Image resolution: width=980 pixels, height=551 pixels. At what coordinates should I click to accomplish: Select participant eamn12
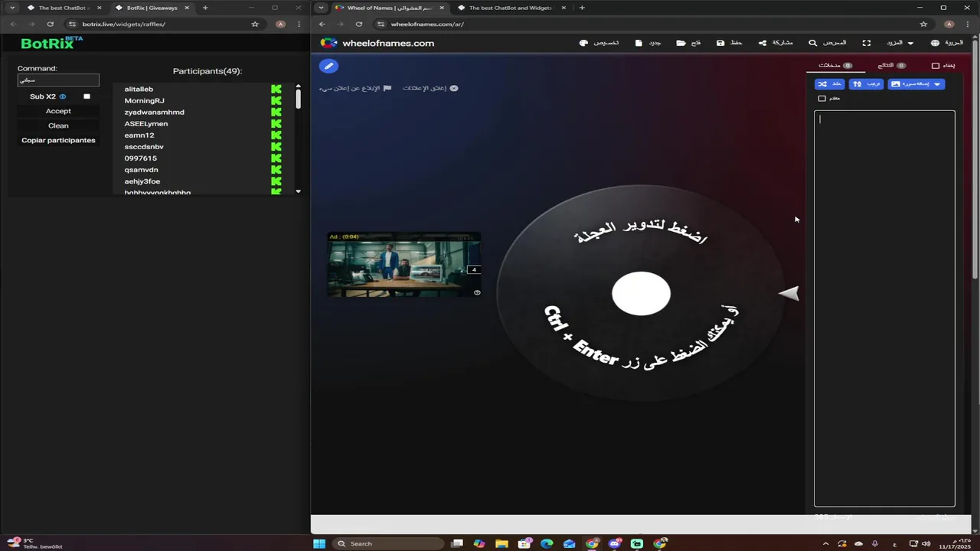139,135
